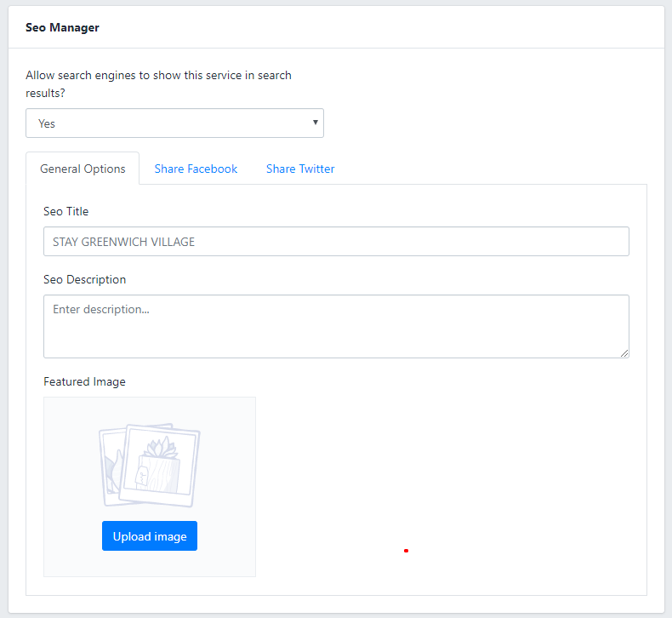This screenshot has width=672, height=618.
Task: Click the plant picture in front polaroid
Action: tap(158, 464)
